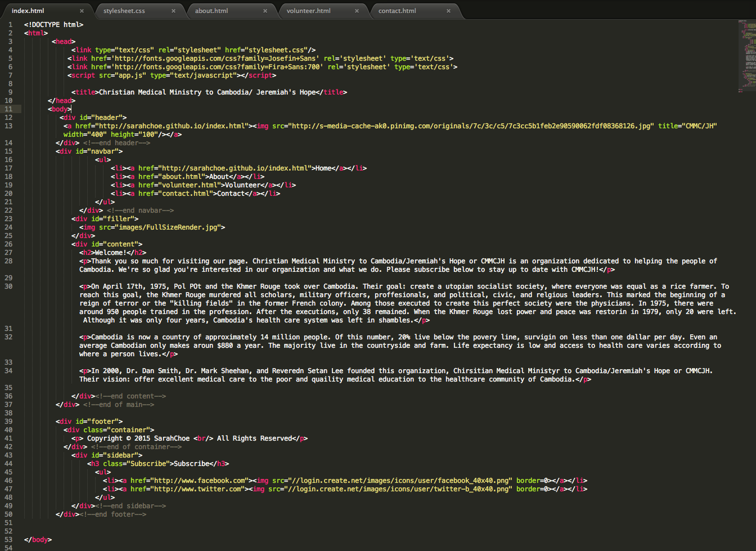Click the Welcome! h2 heading line
Image resolution: width=756 pixels, height=551 pixels.
(112, 253)
